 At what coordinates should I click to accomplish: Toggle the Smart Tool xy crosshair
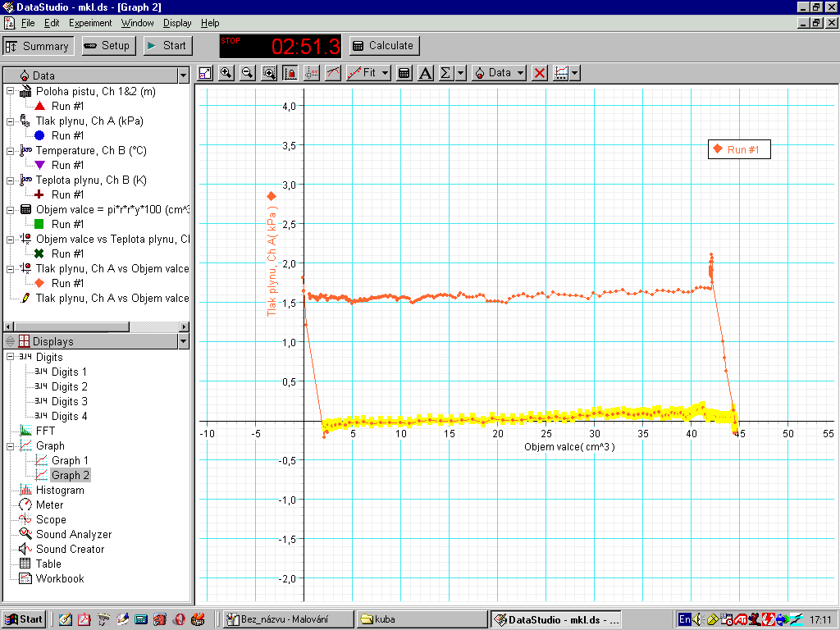(x=312, y=73)
